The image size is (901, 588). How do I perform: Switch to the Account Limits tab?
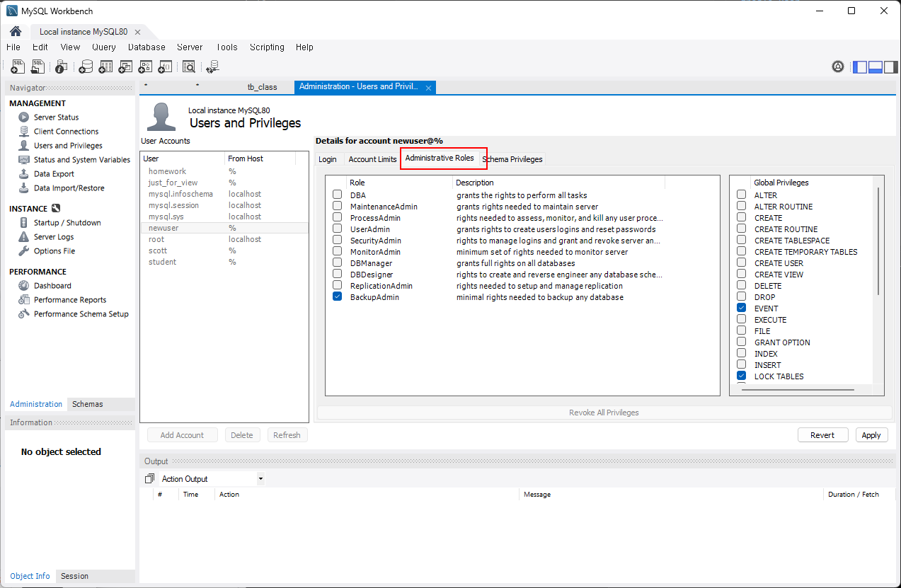tap(372, 159)
